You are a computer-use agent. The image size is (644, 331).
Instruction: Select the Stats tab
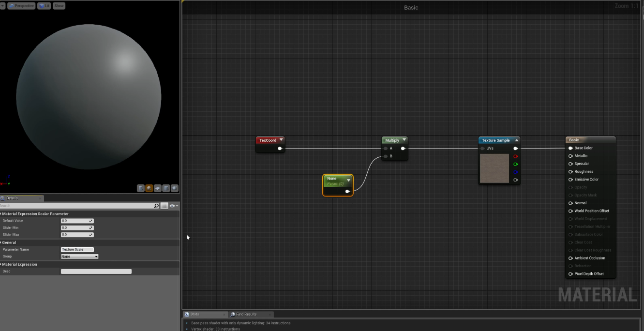pos(195,314)
